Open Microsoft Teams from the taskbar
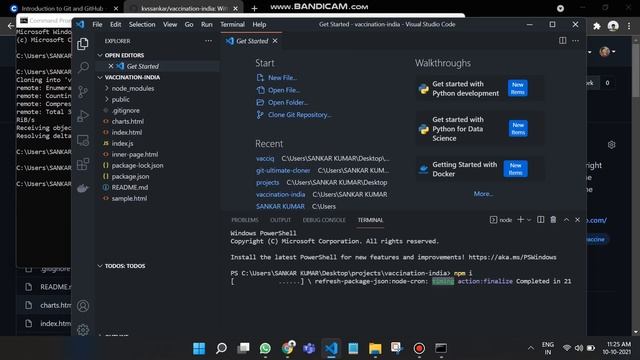This screenshot has width=640, height=360. click(x=309, y=348)
